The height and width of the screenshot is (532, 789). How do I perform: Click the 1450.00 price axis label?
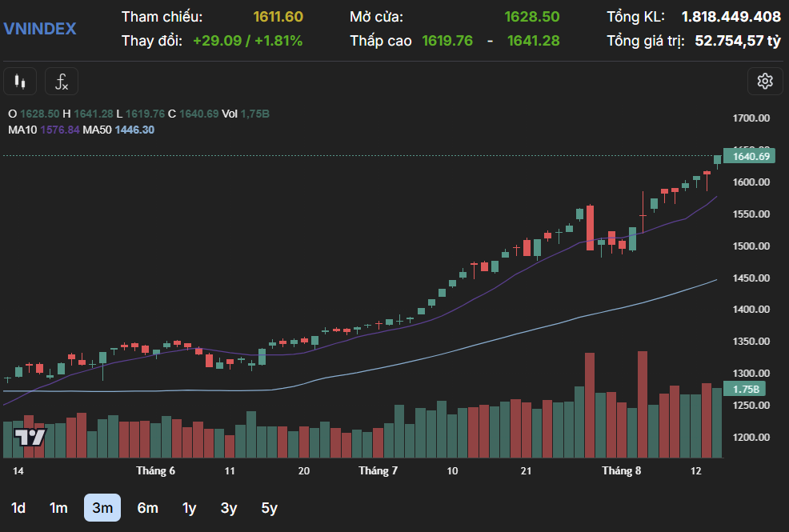click(751, 278)
